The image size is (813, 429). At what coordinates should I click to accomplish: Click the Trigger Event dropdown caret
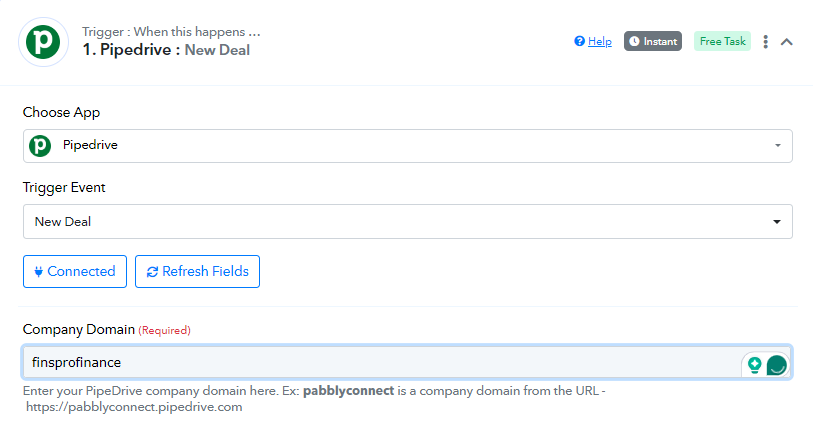[777, 222]
